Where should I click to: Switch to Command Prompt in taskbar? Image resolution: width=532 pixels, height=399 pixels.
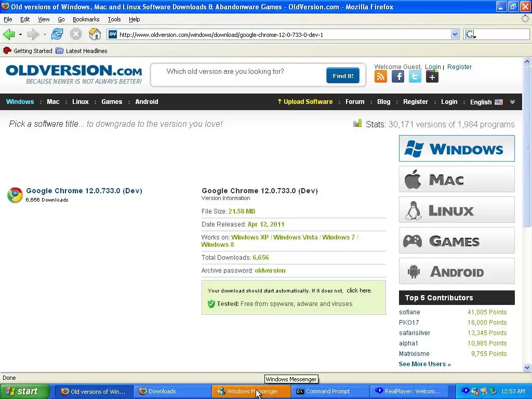[330, 392]
